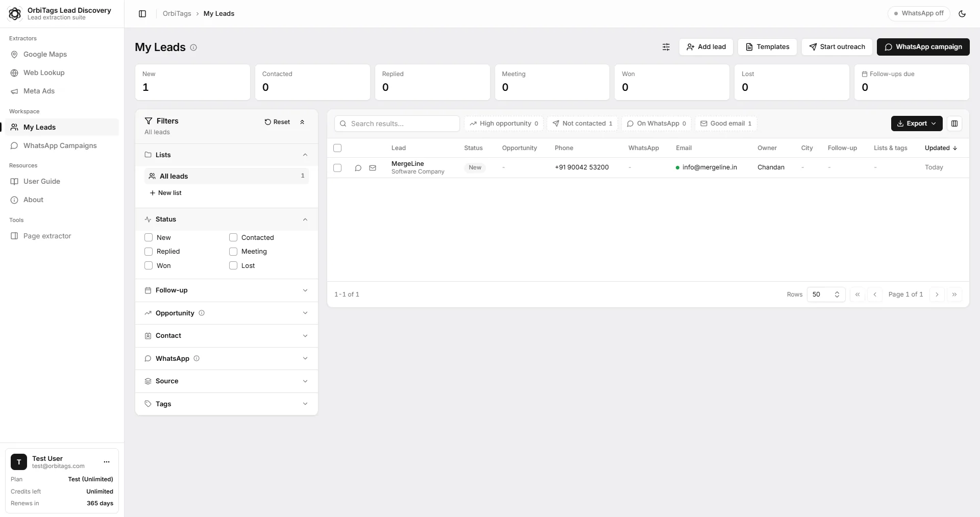The width and height of the screenshot is (980, 517).
Task: Jump to first page double arrow
Action: 857,294
